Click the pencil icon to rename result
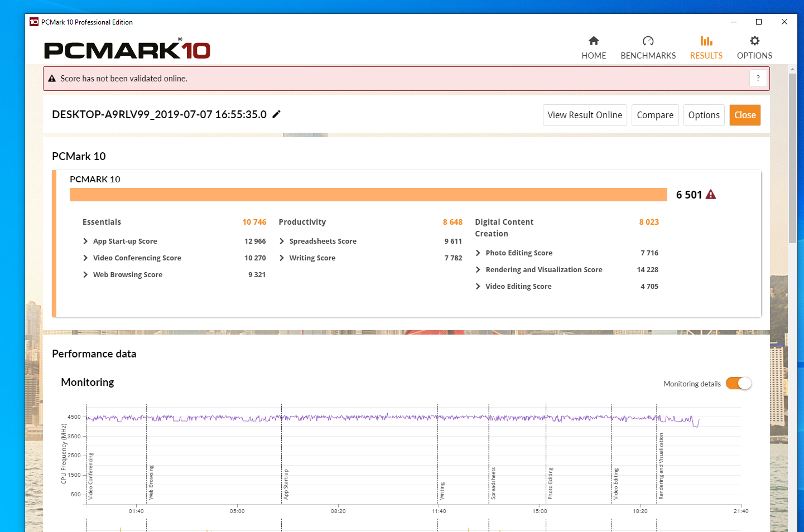The height and width of the screenshot is (532, 804). pyautogui.click(x=276, y=114)
